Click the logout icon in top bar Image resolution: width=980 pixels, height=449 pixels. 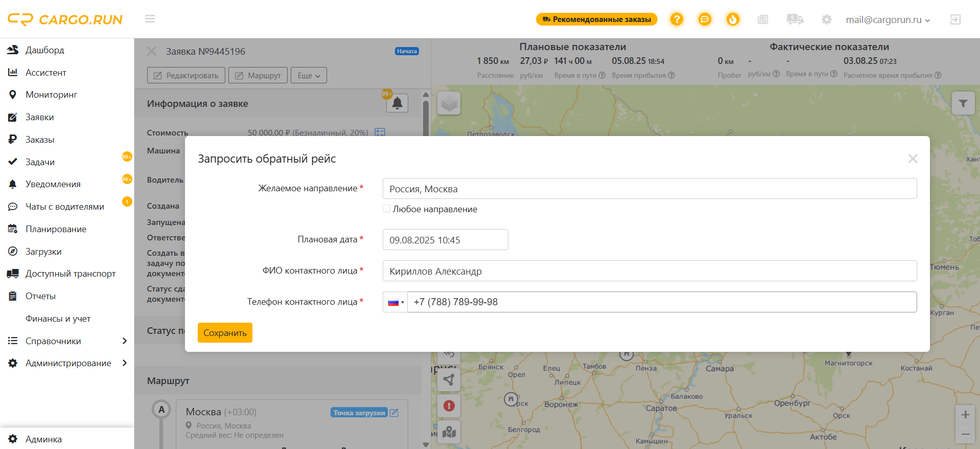point(955,19)
